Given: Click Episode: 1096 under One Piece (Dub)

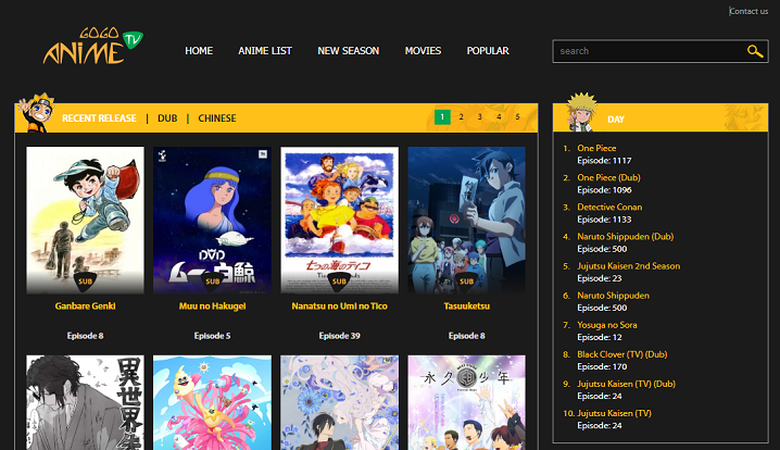Looking at the screenshot, I should pyautogui.click(x=604, y=190).
